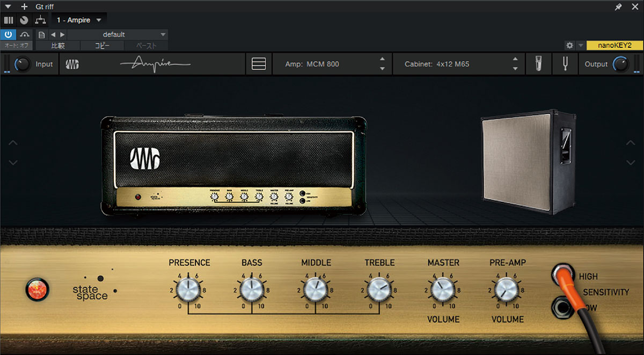Click the SENSITIVITY label
The height and width of the screenshot is (355, 644).
coord(606,292)
